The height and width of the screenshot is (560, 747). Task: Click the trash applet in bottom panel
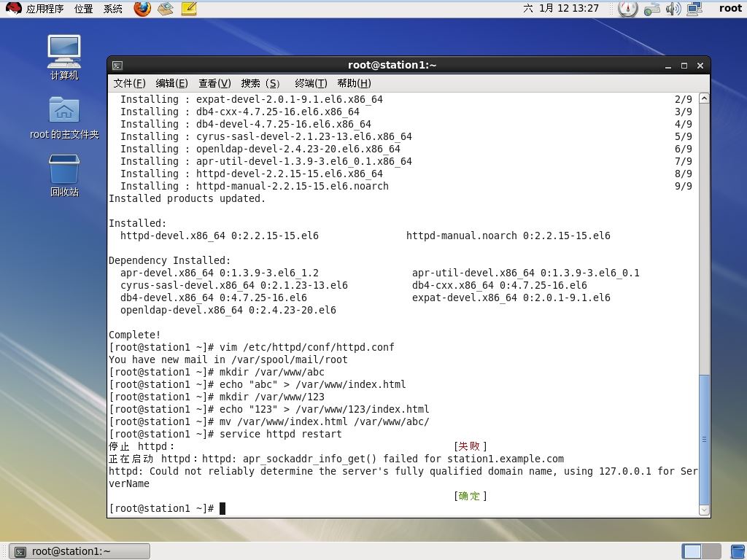point(738,551)
